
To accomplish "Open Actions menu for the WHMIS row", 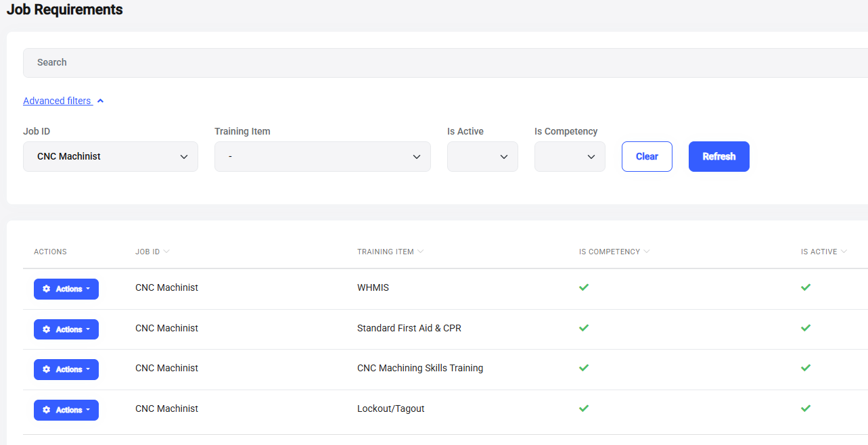I will (x=66, y=289).
